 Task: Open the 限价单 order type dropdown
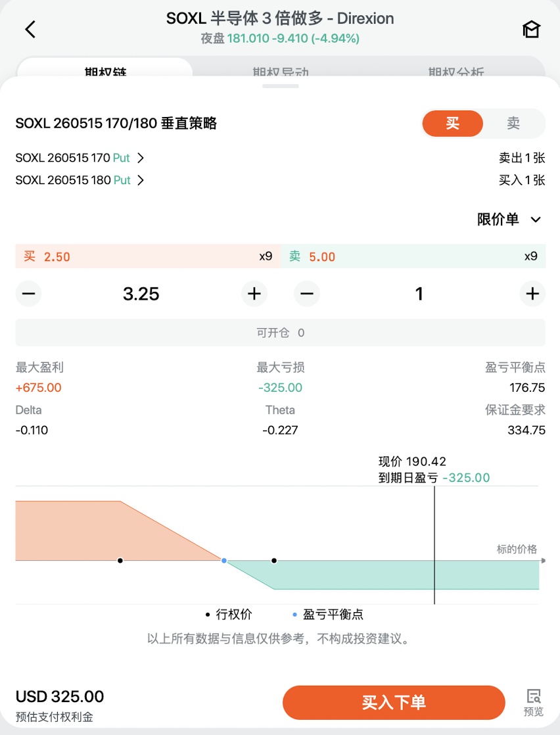point(509,219)
